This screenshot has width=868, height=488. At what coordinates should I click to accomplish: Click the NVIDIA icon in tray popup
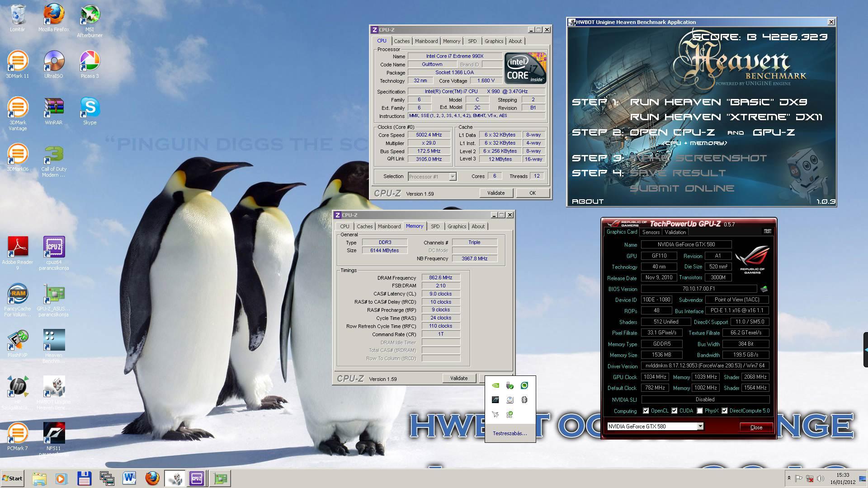495,385
